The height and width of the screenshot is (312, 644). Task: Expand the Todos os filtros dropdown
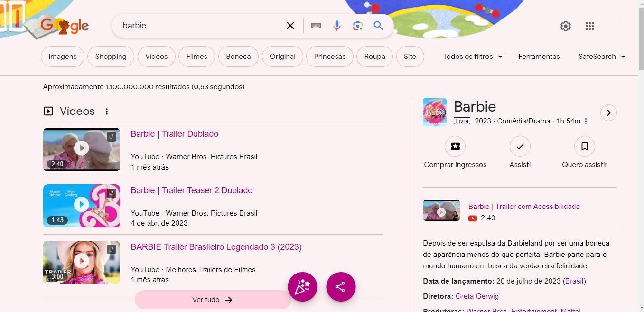tap(473, 57)
